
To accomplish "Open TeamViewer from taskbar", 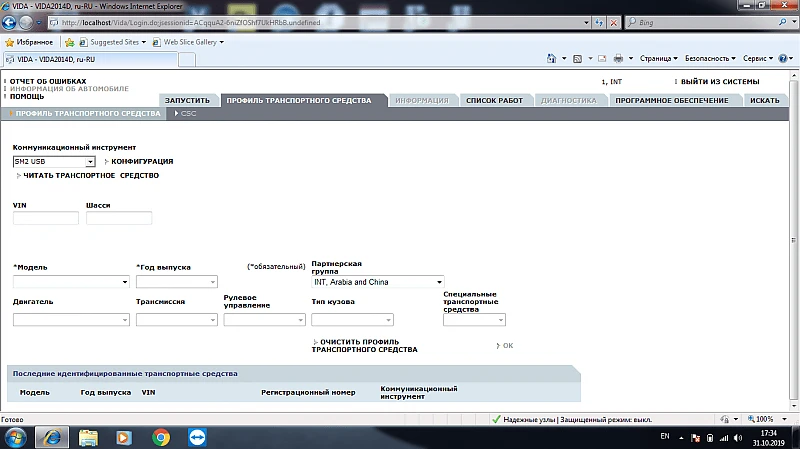I will [x=197, y=438].
